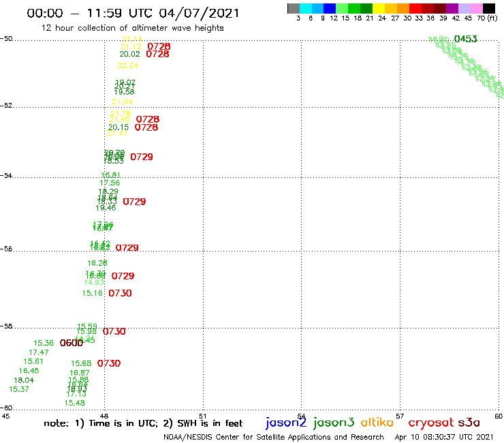Screen dimensions: 504x443
Task: Click the '0728' label beside 20.15
Action: point(146,127)
